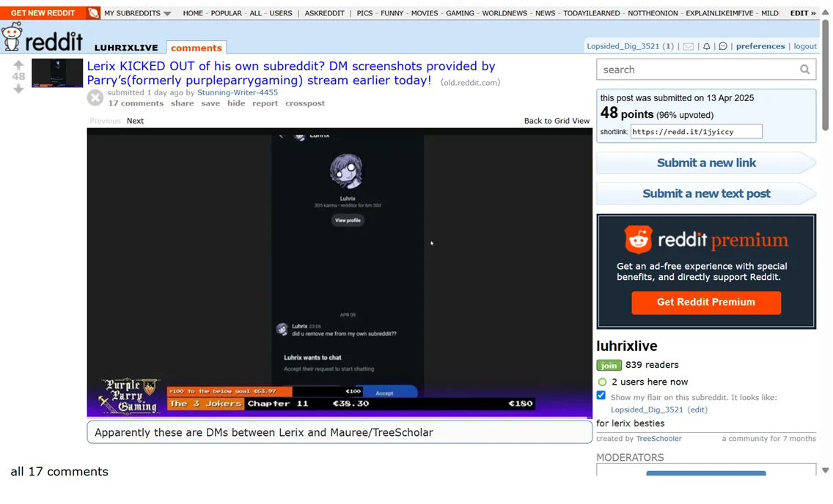Click report under the post

point(265,103)
